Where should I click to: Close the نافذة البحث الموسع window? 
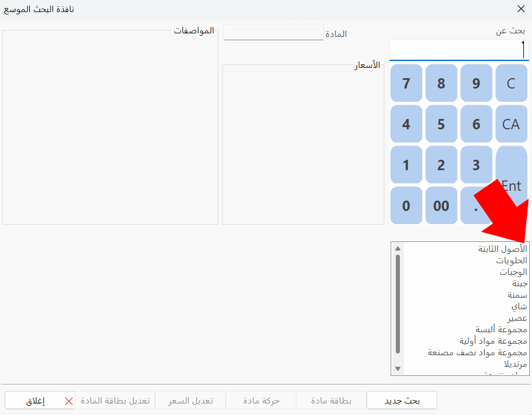[x=521, y=9]
